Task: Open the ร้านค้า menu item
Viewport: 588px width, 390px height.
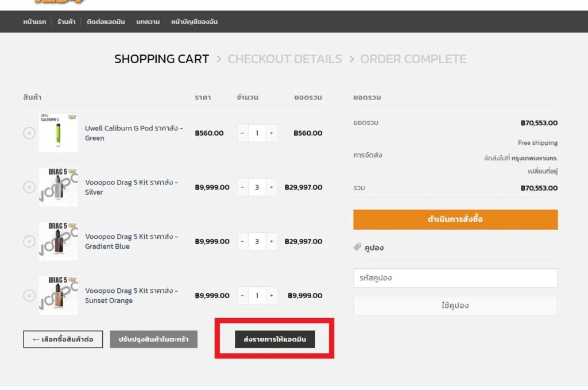Action: click(x=66, y=22)
